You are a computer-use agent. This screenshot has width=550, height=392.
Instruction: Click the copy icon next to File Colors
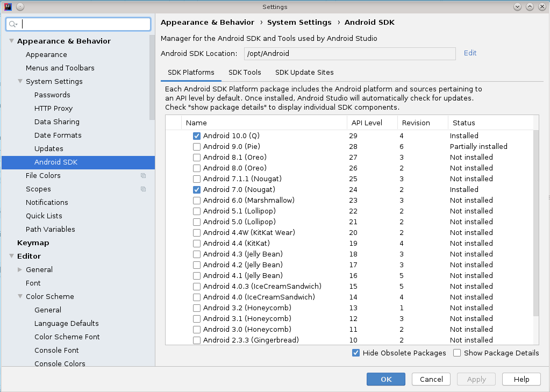[143, 175]
